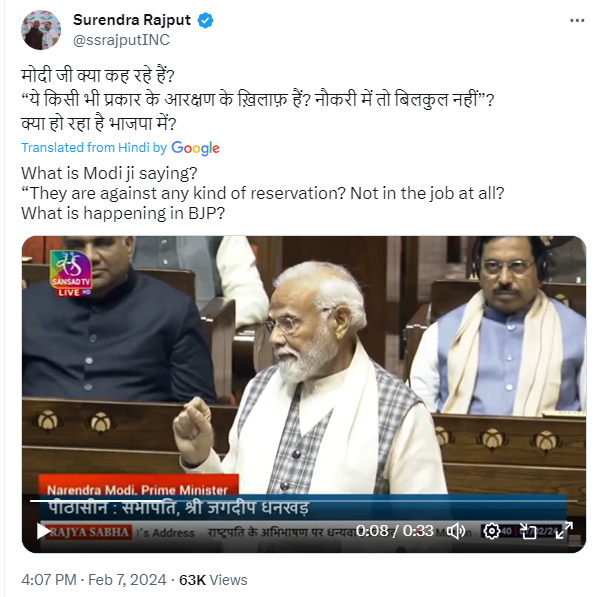The width and height of the screenshot is (600, 597).
Task: View the 63K Views count
Action: click(x=213, y=580)
